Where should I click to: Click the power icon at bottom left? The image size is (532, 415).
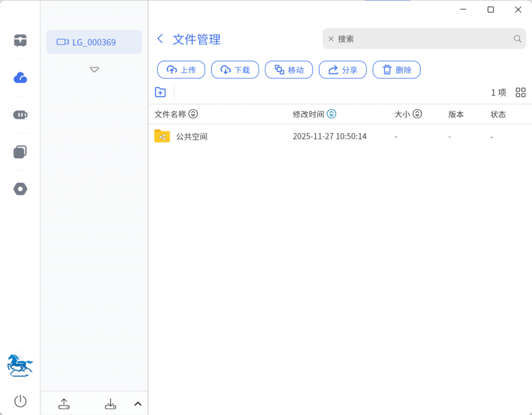pyautogui.click(x=20, y=401)
